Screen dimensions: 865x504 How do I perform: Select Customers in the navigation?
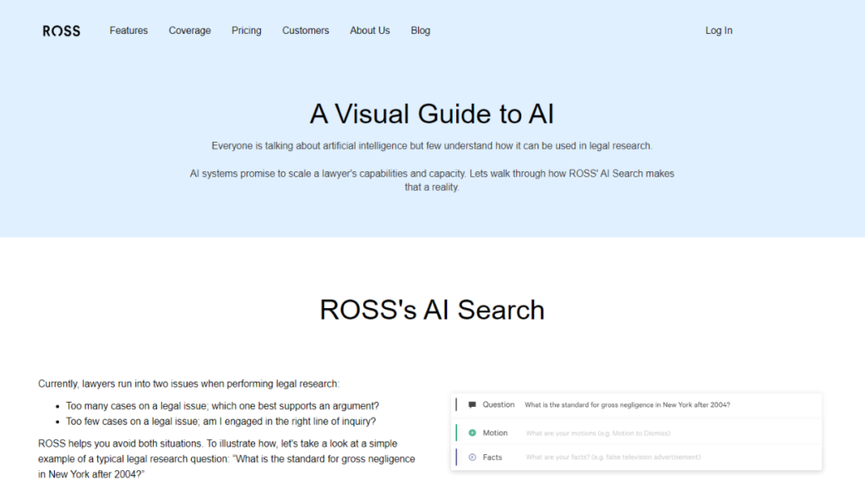click(x=306, y=31)
